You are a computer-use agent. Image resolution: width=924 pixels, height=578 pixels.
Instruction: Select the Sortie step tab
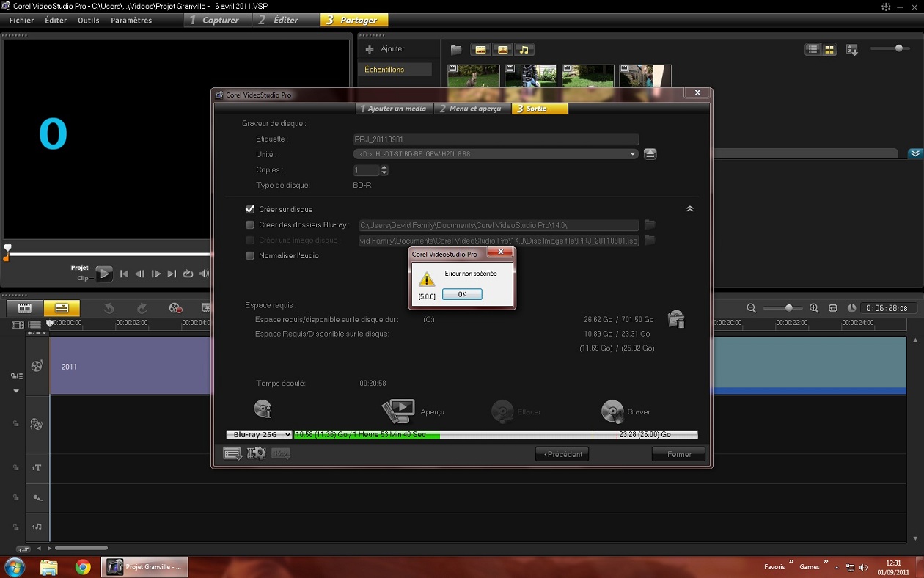coord(540,109)
